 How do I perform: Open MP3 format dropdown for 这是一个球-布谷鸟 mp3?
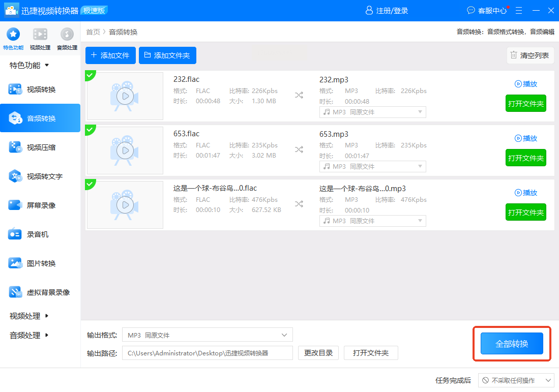coord(372,221)
